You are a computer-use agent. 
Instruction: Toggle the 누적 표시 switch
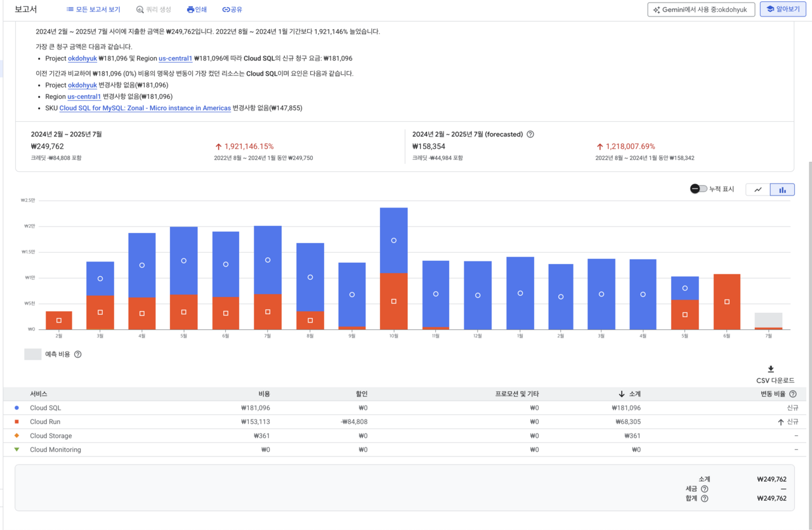pyautogui.click(x=698, y=189)
